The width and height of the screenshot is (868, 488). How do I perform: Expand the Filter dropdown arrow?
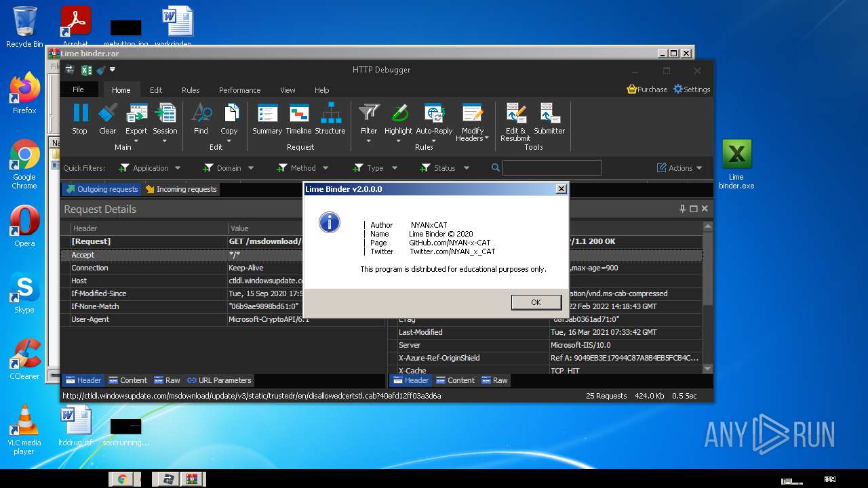coord(369,141)
